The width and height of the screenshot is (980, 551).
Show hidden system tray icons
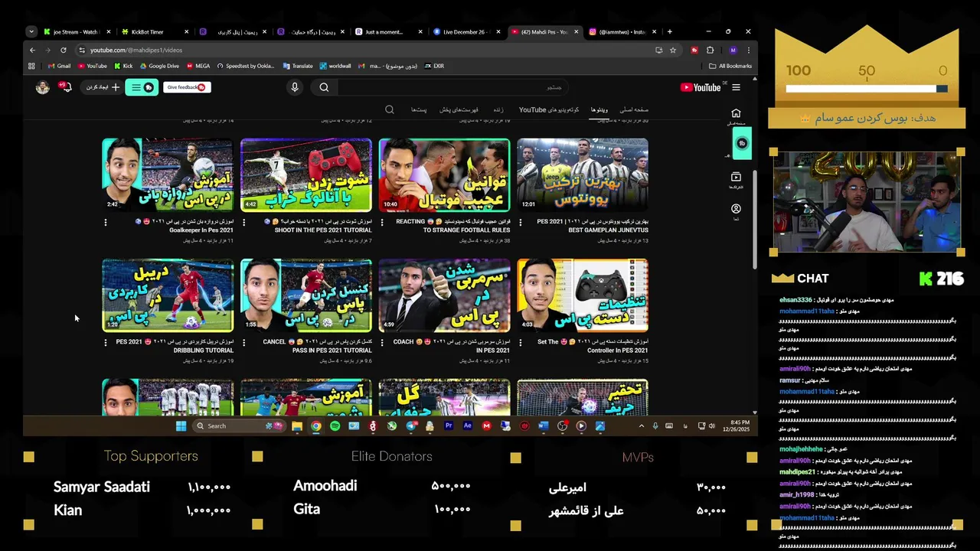[642, 425]
